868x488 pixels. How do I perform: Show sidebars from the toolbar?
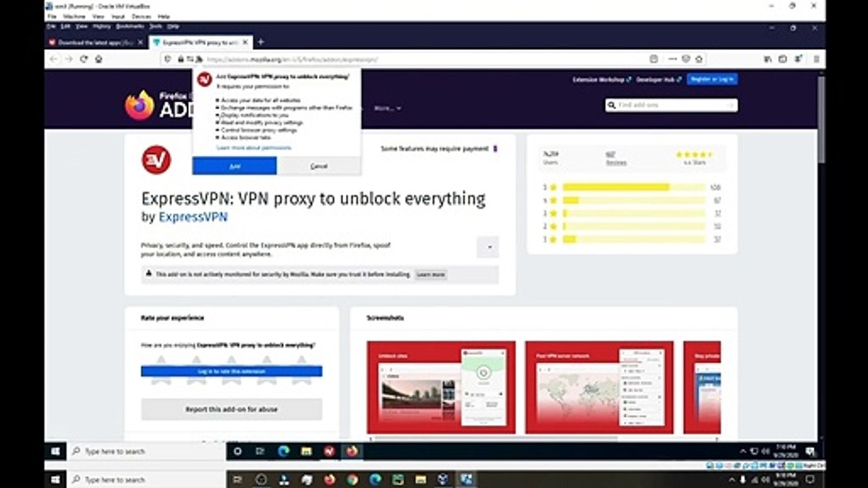[x=783, y=59]
